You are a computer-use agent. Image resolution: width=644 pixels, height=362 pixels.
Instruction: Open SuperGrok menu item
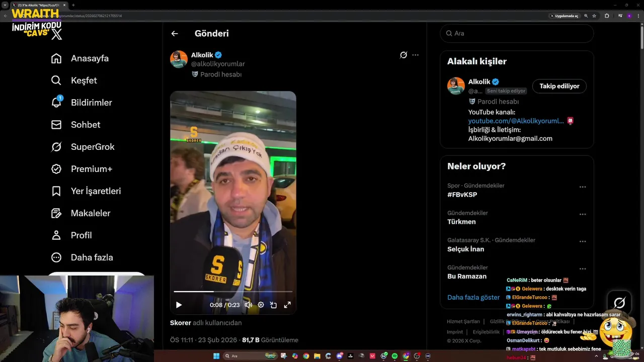[93, 147]
